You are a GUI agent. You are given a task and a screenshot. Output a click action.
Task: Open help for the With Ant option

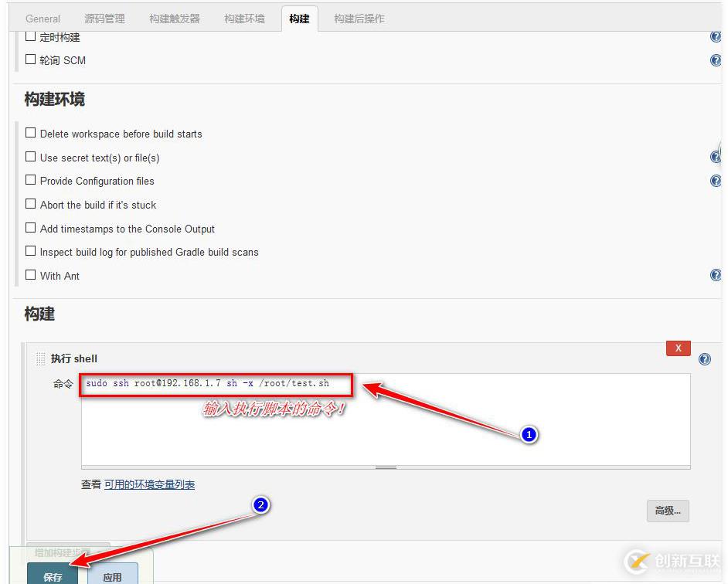coord(716,275)
